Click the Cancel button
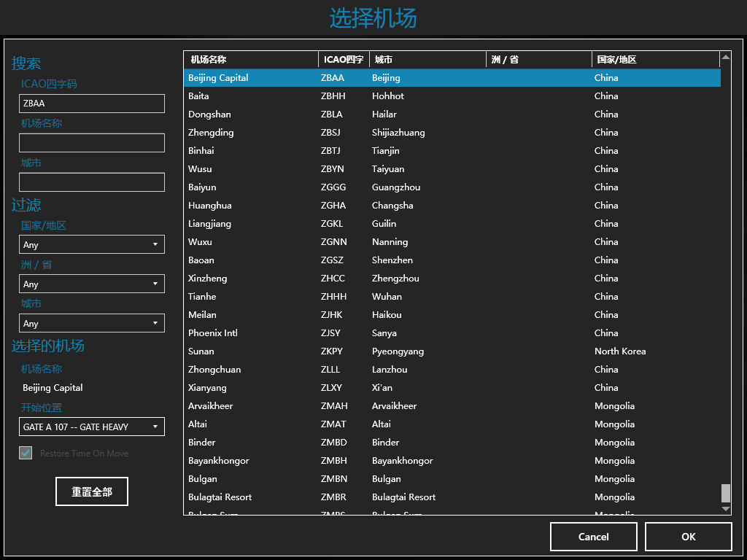 pos(593,537)
